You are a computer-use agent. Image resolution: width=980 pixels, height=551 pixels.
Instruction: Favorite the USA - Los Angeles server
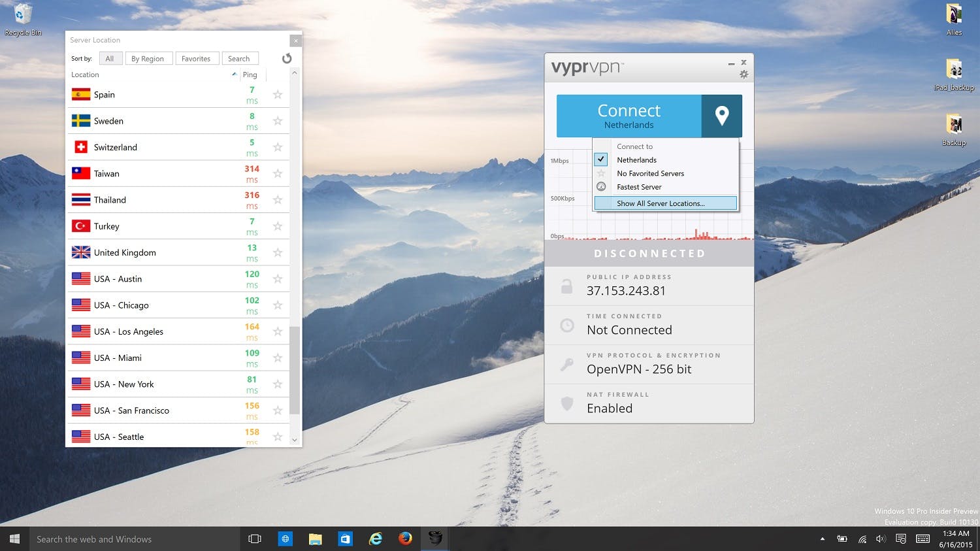[x=278, y=331]
